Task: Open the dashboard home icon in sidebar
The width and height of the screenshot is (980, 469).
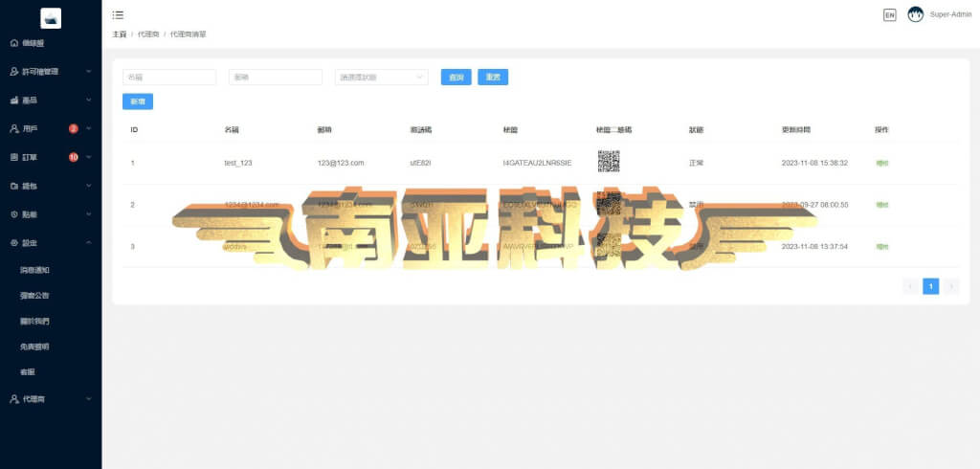Action: click(x=14, y=43)
